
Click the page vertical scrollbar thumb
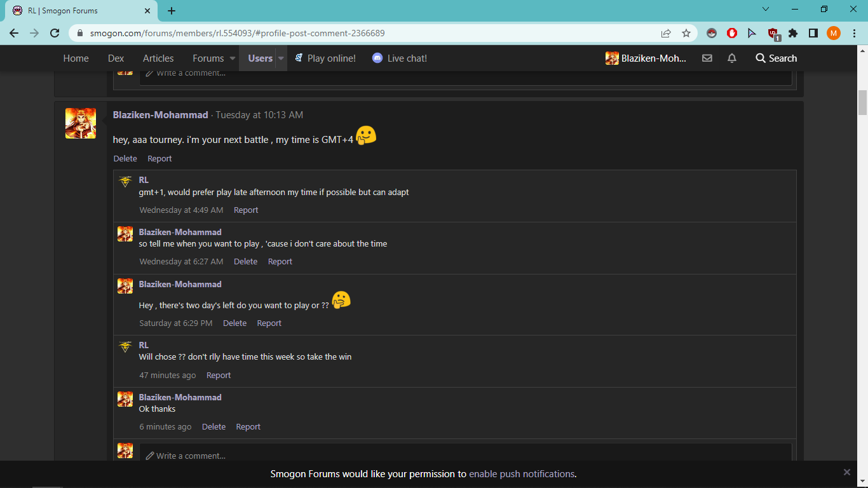click(x=862, y=103)
